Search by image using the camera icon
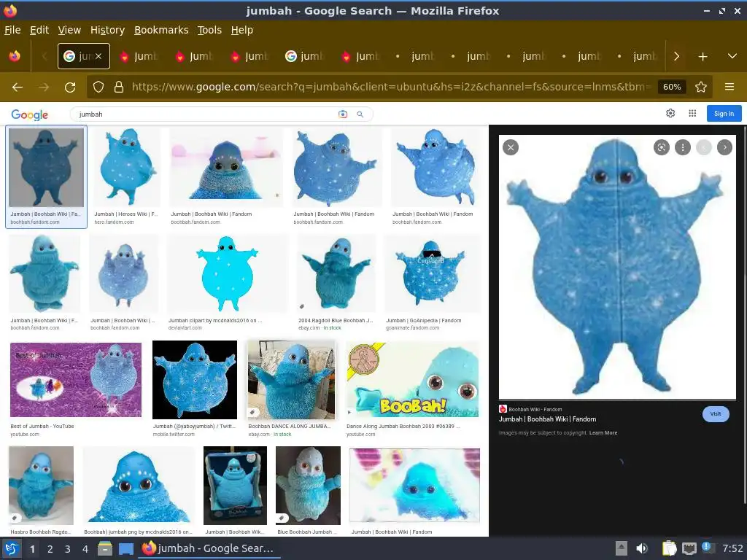747x560 pixels. [343, 114]
